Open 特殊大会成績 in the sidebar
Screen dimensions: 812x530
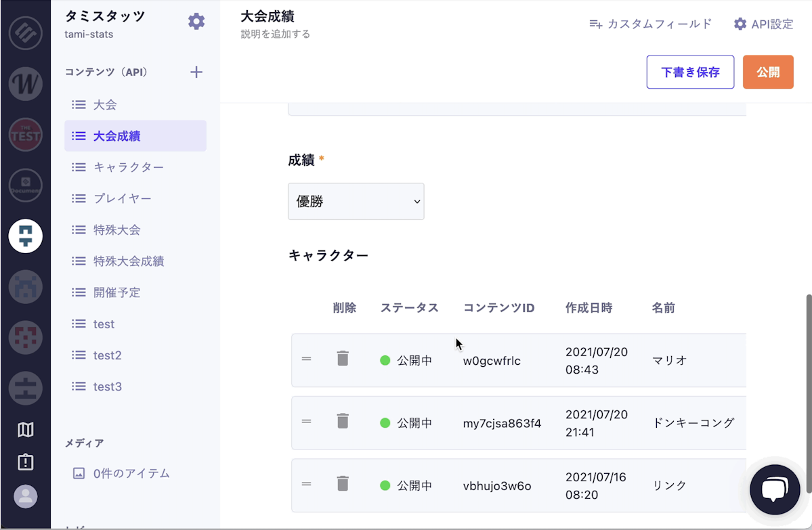129,261
